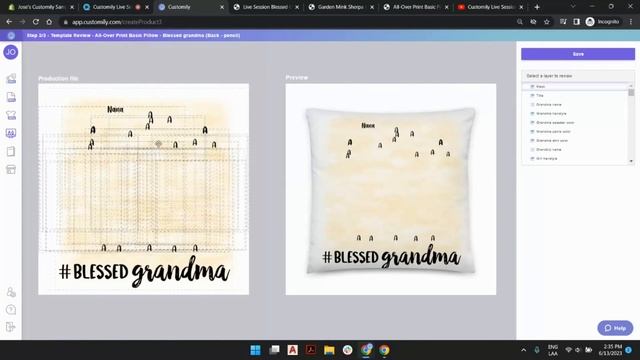The width and height of the screenshot is (640, 360).
Task: Click the purple Save button
Action: click(x=578, y=54)
